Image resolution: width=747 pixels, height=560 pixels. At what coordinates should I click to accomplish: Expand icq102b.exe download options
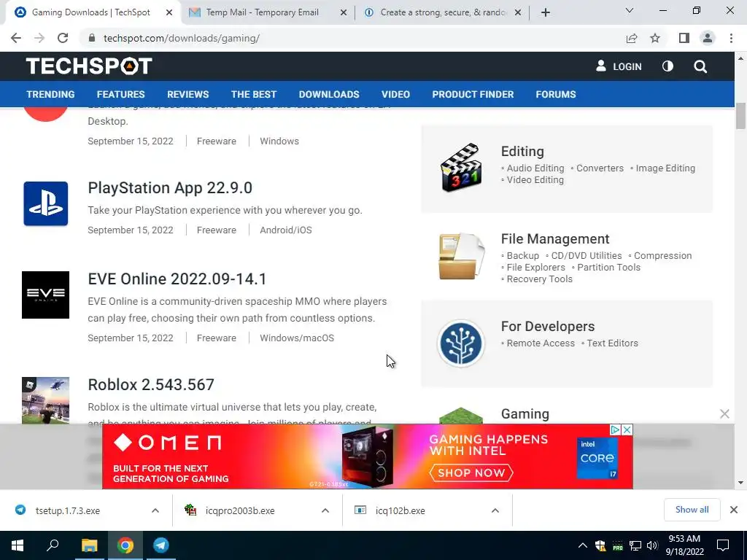point(495,510)
